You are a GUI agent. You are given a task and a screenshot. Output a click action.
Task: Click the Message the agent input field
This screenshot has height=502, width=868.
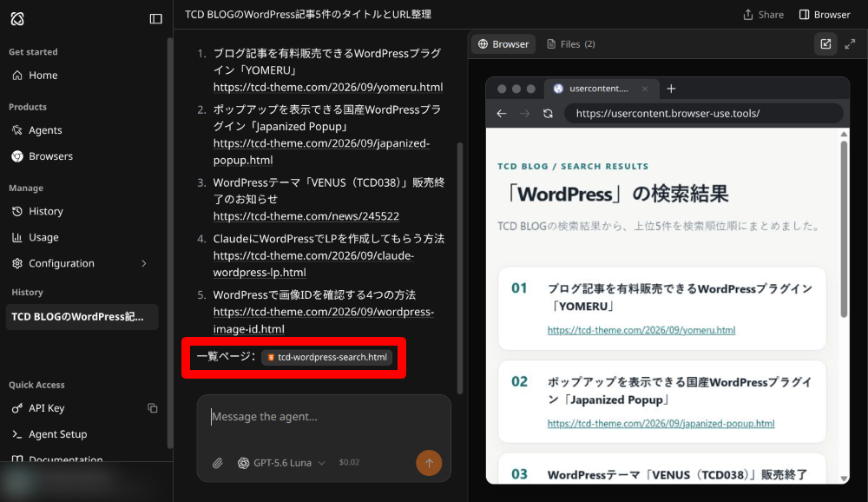tap(324, 417)
